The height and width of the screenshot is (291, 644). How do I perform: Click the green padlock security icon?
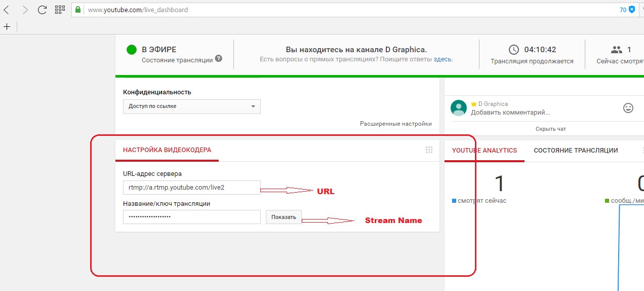tap(77, 10)
